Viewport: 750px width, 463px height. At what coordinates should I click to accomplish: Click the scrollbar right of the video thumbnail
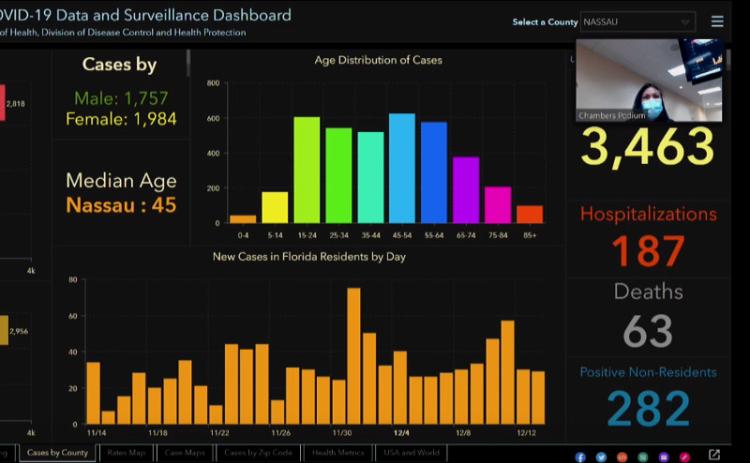click(728, 61)
